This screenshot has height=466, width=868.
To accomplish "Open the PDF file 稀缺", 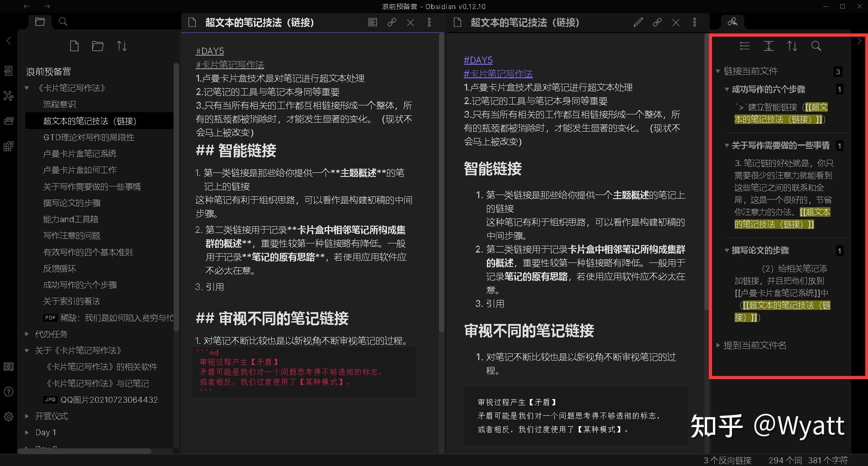I will click(x=108, y=318).
